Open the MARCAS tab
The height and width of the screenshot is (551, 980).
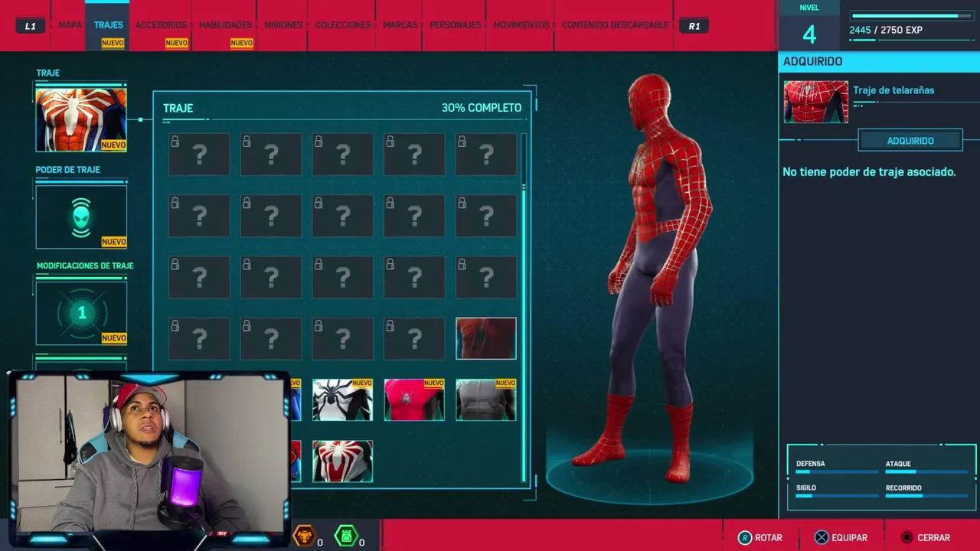pyautogui.click(x=400, y=25)
